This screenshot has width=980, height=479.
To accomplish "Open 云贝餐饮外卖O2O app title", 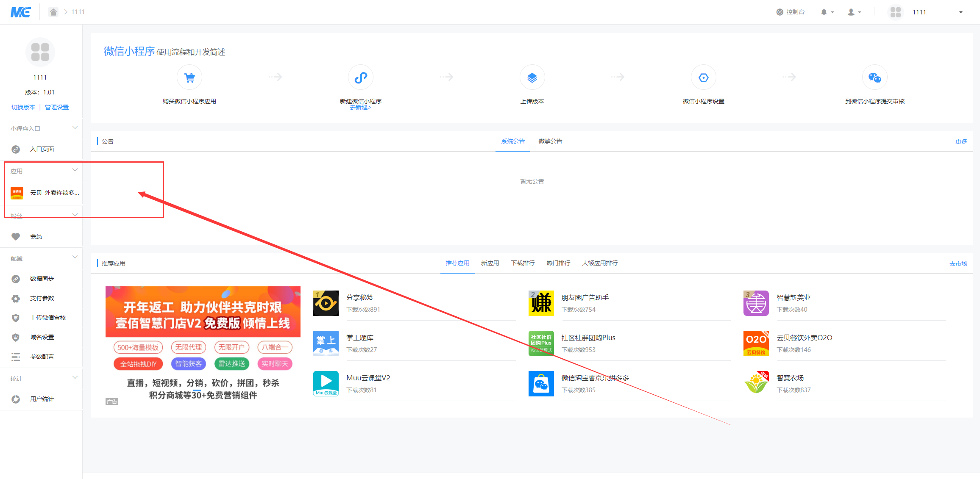I will point(805,338).
